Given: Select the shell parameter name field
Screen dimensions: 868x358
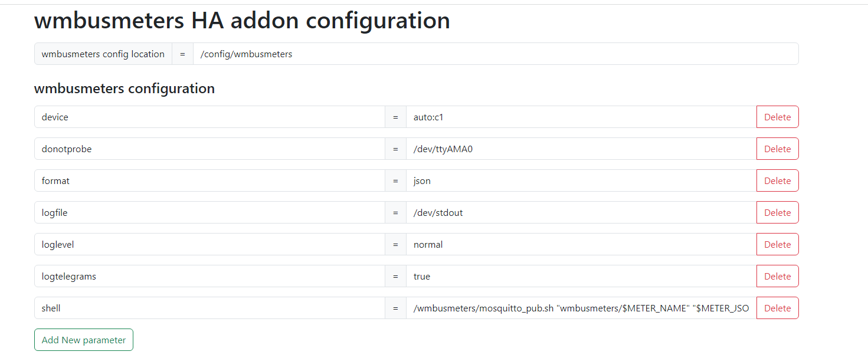Looking at the screenshot, I should [x=209, y=308].
